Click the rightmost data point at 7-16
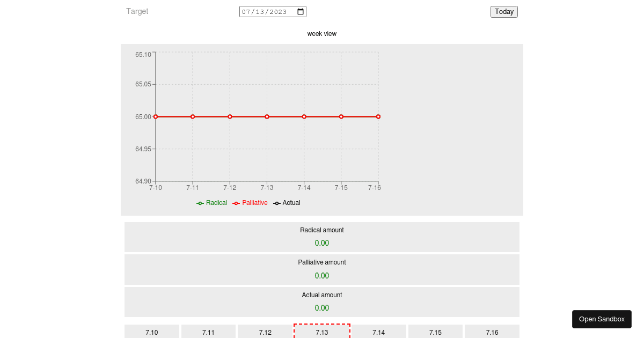The width and height of the screenshot is (644, 338). coord(378,116)
